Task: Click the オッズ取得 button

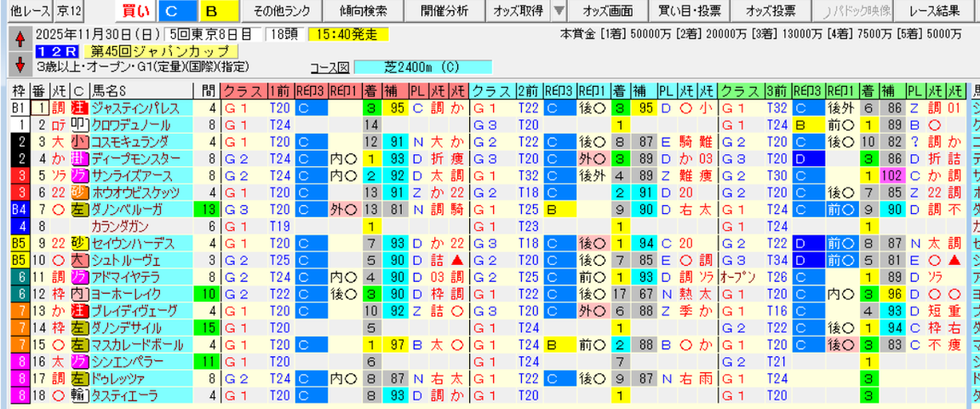Action: click(x=519, y=10)
